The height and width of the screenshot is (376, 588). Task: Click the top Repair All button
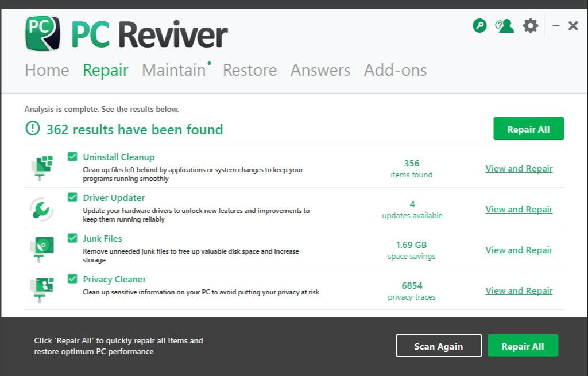[528, 129]
